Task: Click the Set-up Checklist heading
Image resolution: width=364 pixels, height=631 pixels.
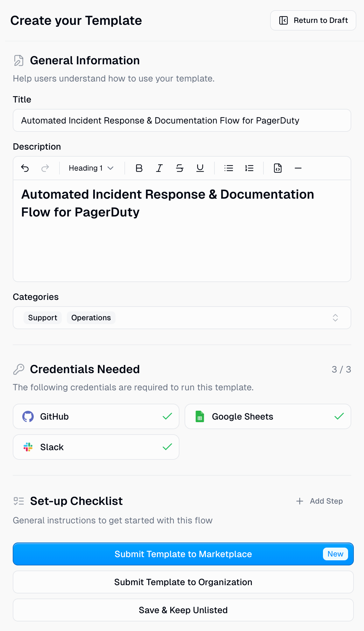Action: pos(76,501)
